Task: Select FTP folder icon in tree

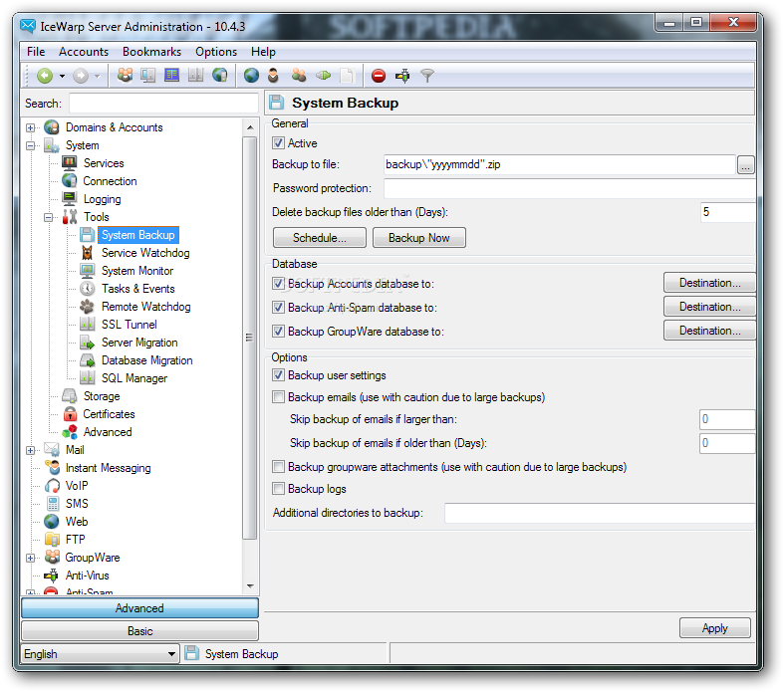Action: [x=52, y=540]
